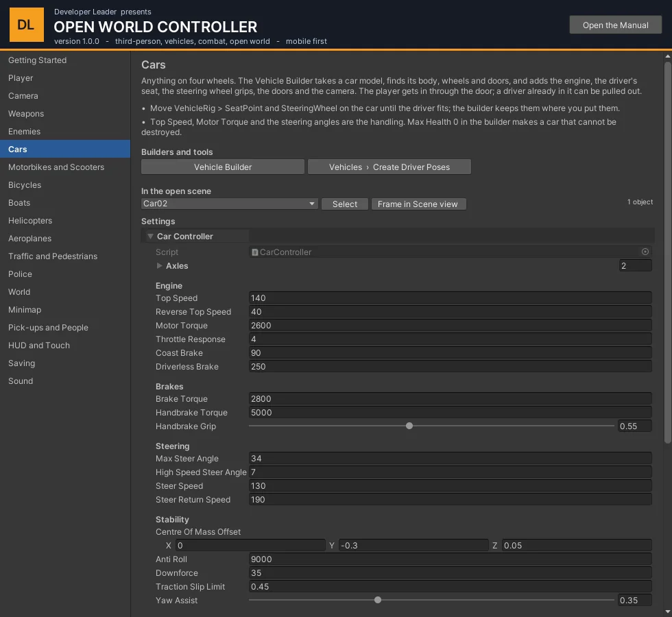This screenshot has width=672, height=617.
Task: Click the Brake Torque field
Action: (450, 398)
